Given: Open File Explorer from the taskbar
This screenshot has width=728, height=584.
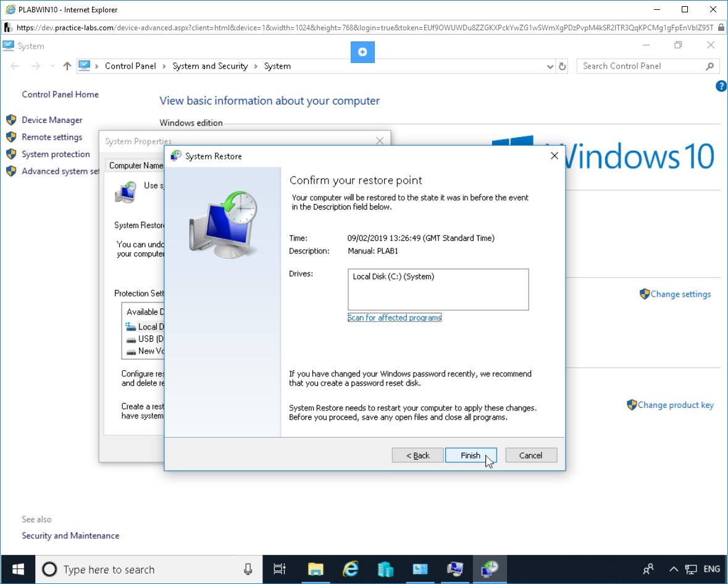Looking at the screenshot, I should (x=316, y=569).
